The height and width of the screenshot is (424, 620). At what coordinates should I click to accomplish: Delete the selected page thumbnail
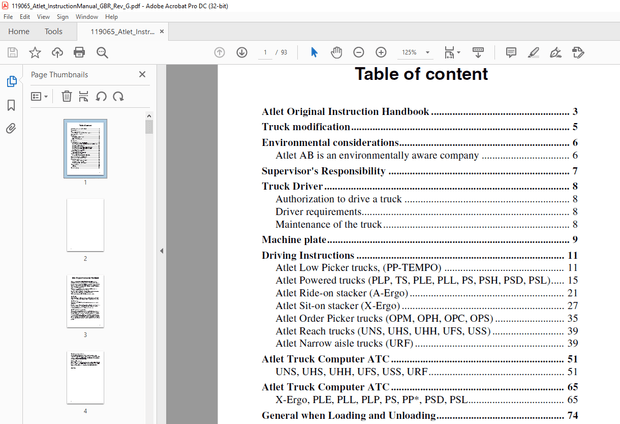pyautogui.click(x=66, y=96)
